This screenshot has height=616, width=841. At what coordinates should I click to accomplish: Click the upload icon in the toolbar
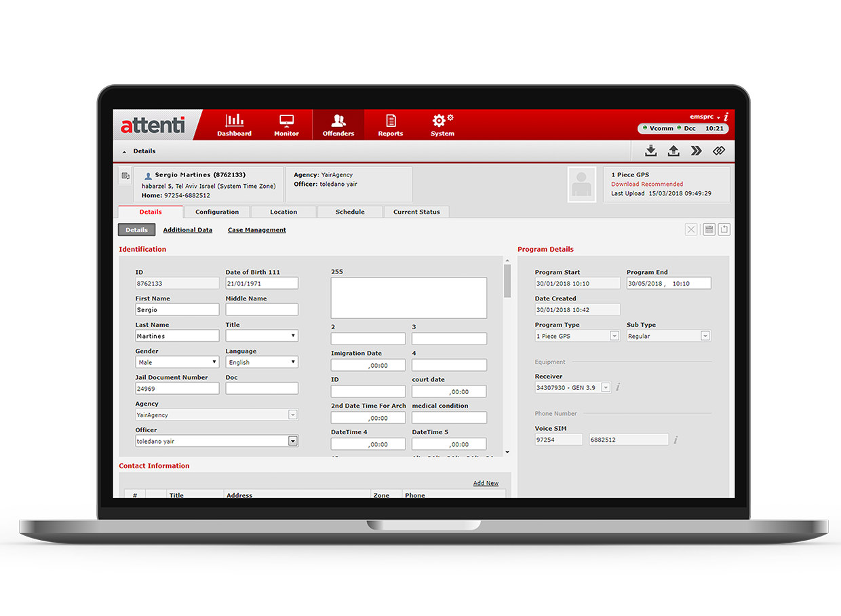tap(673, 151)
